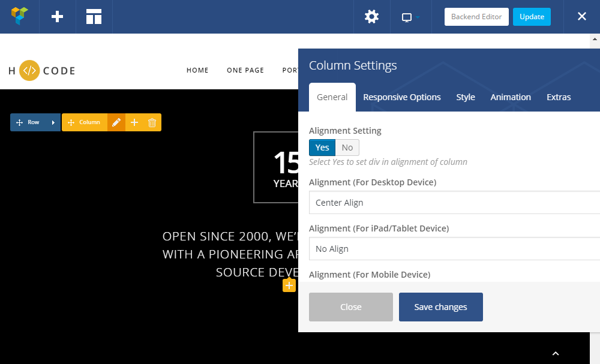Edit the Column with the pencil icon
This screenshot has width=600, height=364.
116,122
